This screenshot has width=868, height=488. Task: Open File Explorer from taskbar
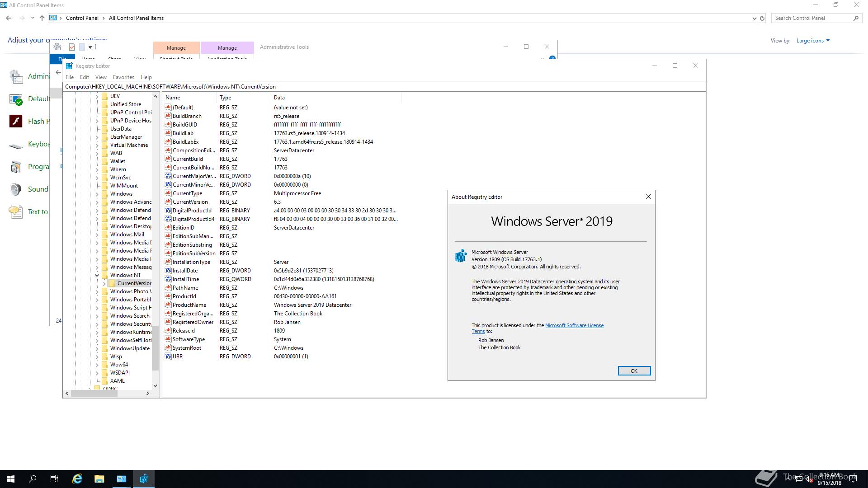pyautogui.click(x=99, y=479)
